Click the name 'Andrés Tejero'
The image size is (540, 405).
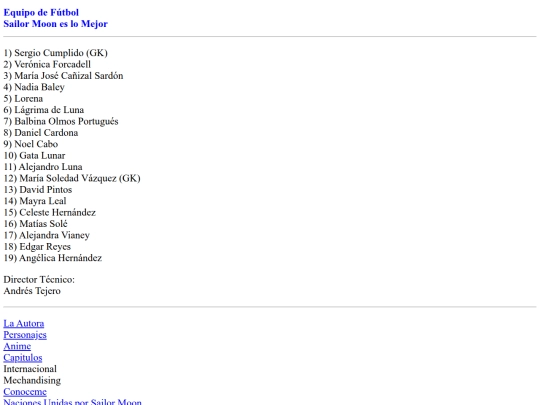point(32,291)
